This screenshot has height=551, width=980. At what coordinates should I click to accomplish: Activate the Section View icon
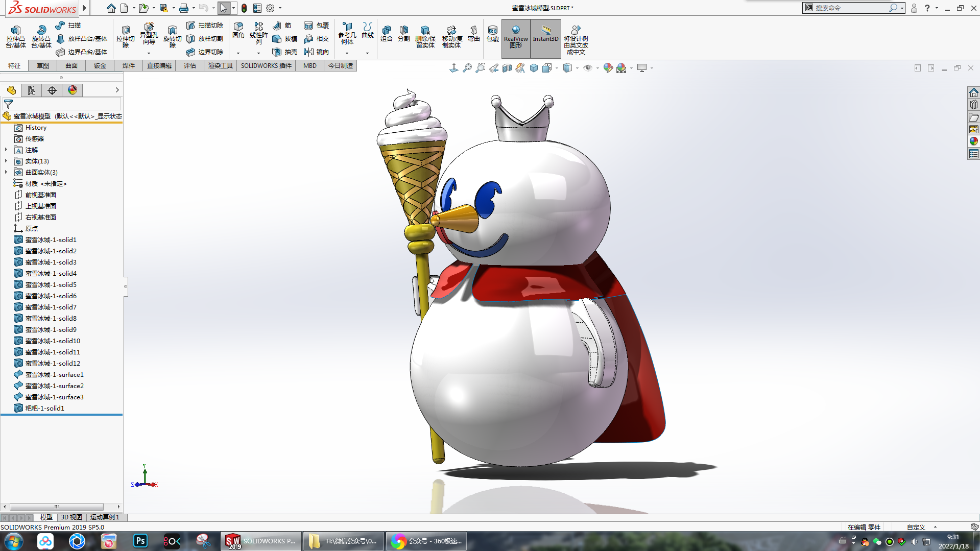tap(507, 68)
